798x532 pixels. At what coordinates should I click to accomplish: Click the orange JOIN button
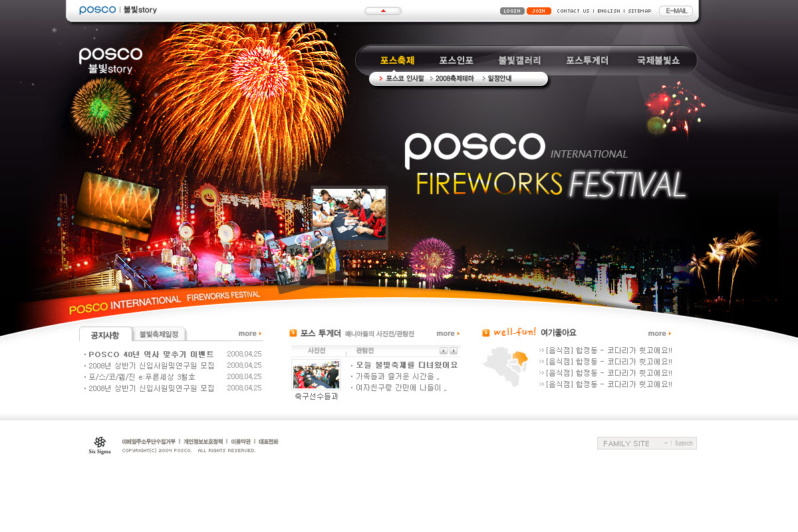[x=539, y=11]
